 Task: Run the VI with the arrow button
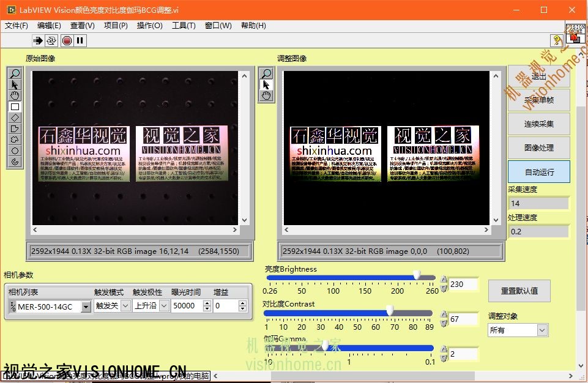(x=38, y=40)
